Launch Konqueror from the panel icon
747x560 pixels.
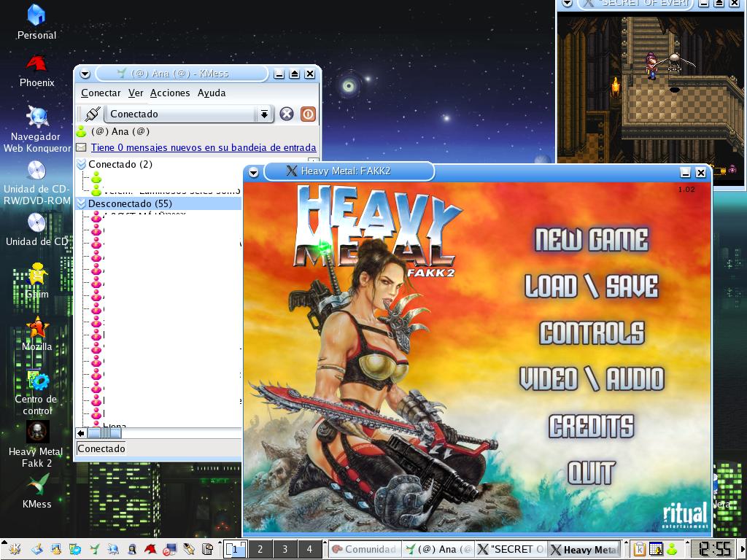(113, 550)
